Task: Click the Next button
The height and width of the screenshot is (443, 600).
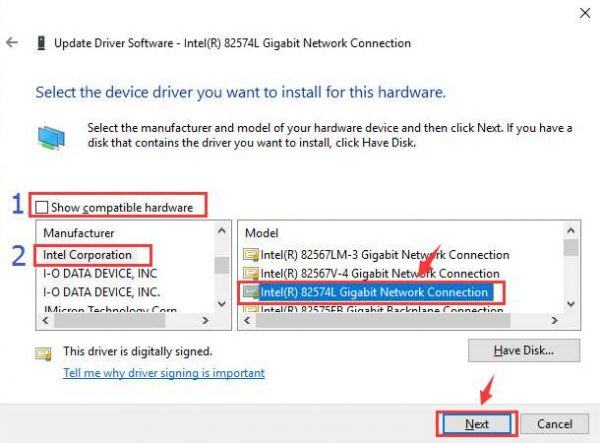Action: (x=477, y=424)
